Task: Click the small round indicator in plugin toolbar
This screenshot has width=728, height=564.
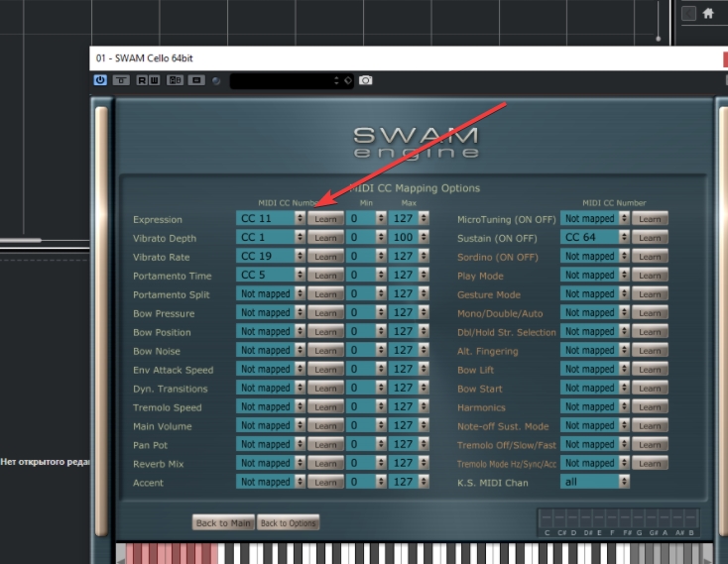Action: [216, 80]
